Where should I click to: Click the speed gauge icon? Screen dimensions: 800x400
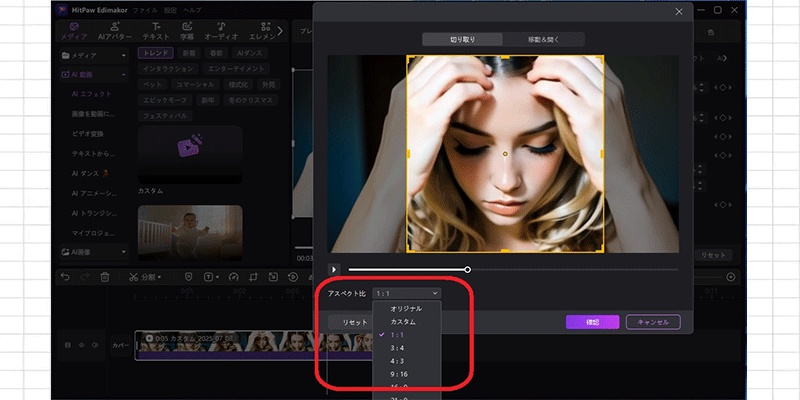(234, 277)
